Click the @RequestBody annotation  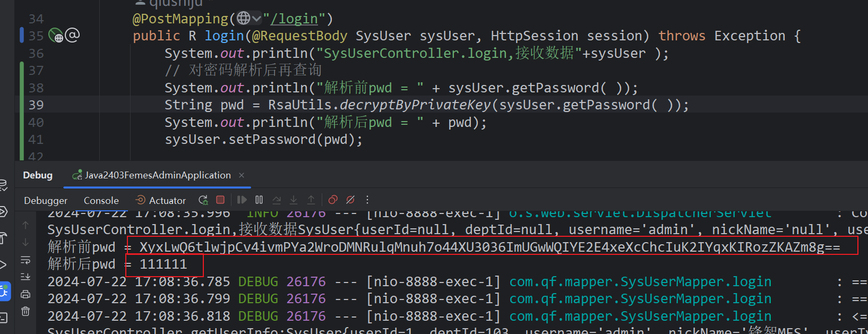coord(299,36)
